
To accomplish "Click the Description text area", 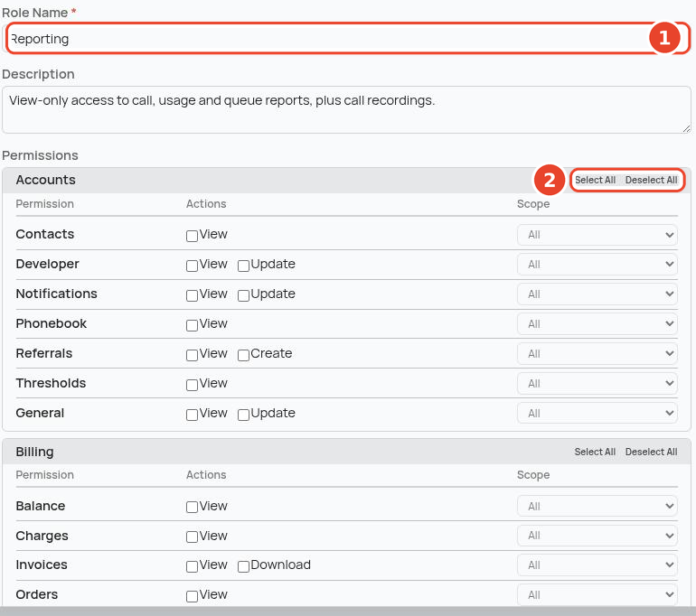I will (x=347, y=109).
